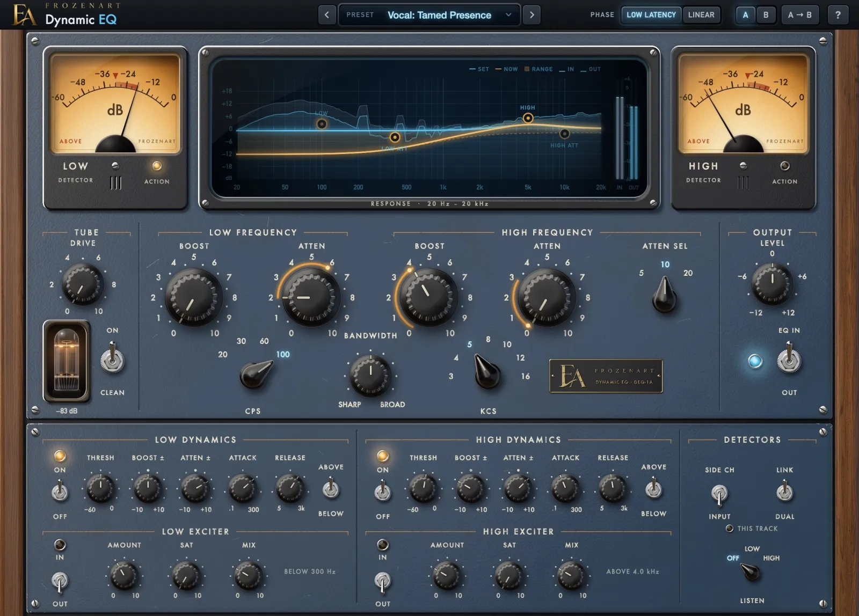The height and width of the screenshot is (616, 859).
Task: Select Low Latency phase mode
Action: (651, 15)
